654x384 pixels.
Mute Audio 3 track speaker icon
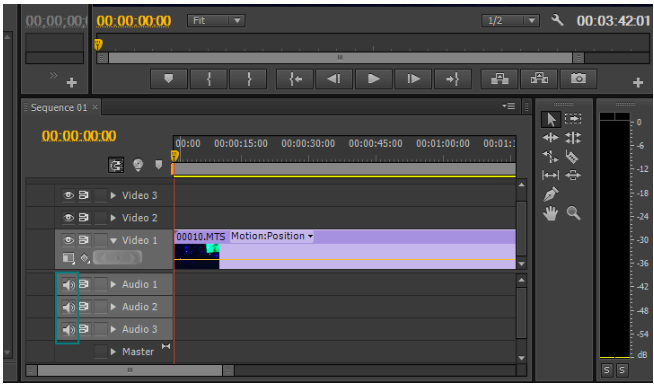click(68, 330)
